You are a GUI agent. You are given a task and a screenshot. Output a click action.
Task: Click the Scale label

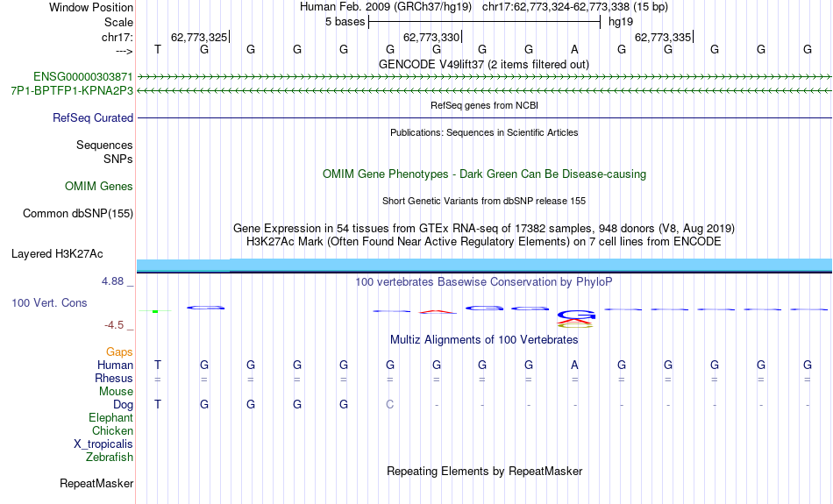[119, 22]
